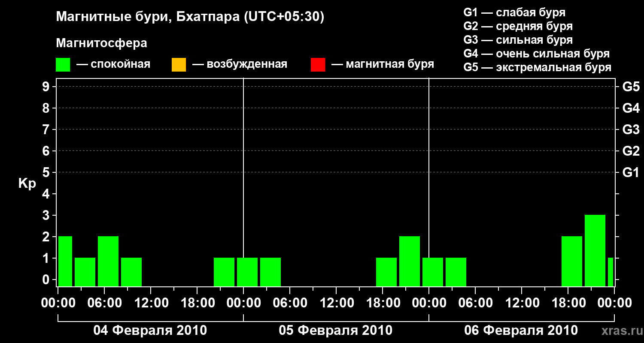The image size is (644, 343).
Task: Click the red «магнитная буря» legend swatch
Action: click(318, 65)
